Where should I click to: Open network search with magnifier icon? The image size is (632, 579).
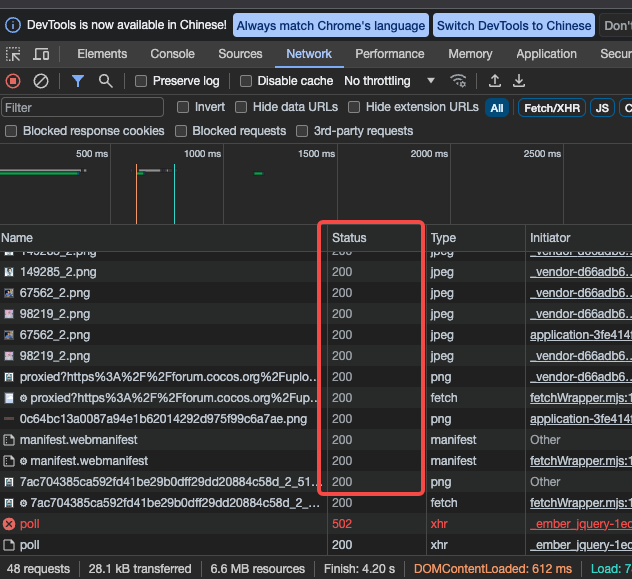click(105, 81)
